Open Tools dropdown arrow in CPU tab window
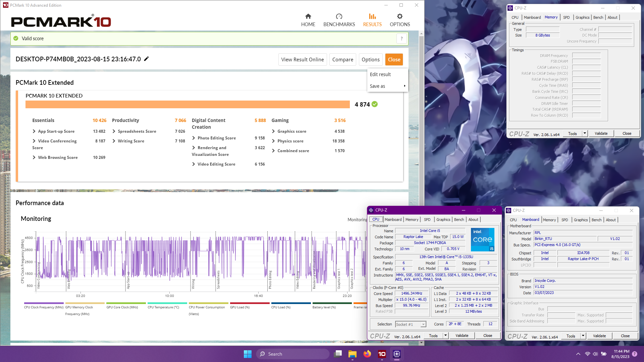This screenshot has height=362, width=644. (445, 336)
